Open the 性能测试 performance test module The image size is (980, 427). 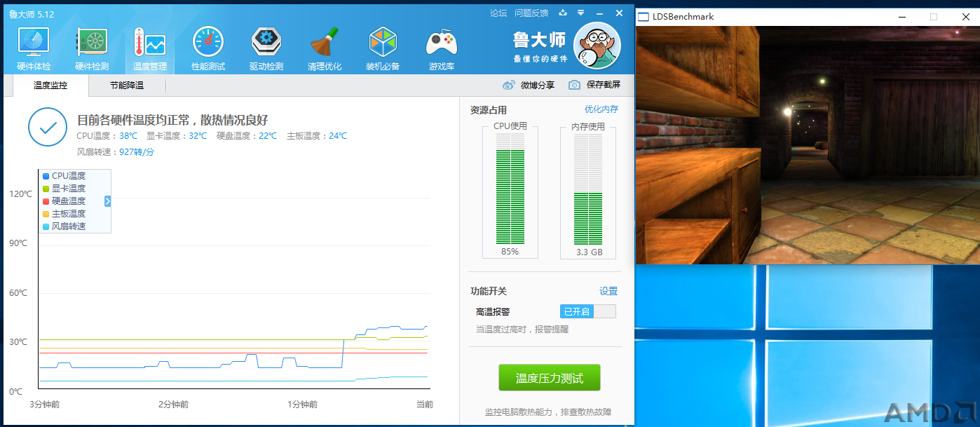point(208,50)
